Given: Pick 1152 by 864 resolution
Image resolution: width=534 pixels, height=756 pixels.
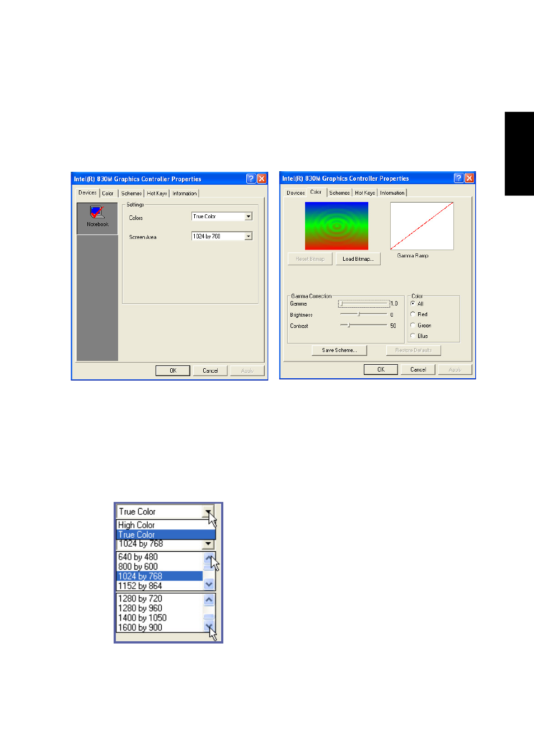Looking at the screenshot, I should point(160,586).
